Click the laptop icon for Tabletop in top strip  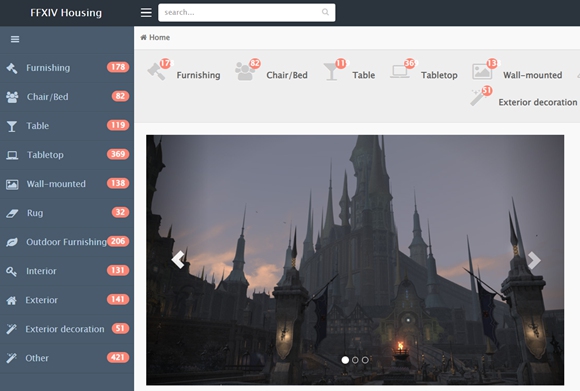[400, 71]
